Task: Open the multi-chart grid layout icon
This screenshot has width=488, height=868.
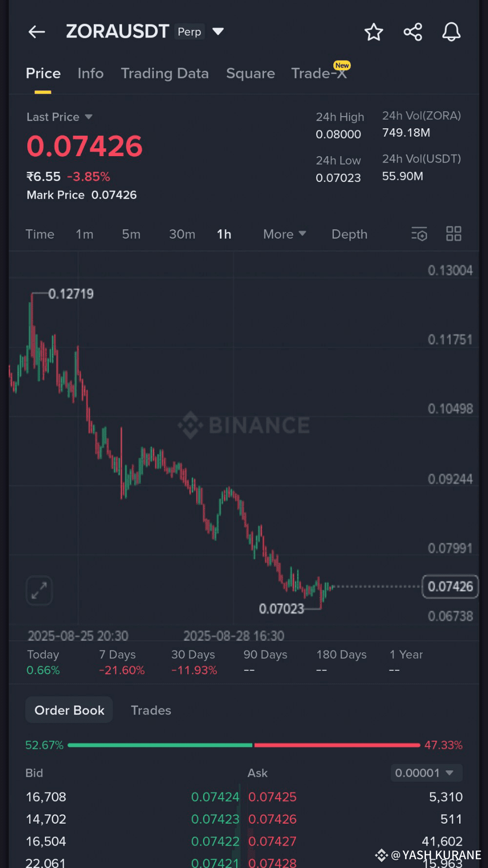Action: coord(454,234)
